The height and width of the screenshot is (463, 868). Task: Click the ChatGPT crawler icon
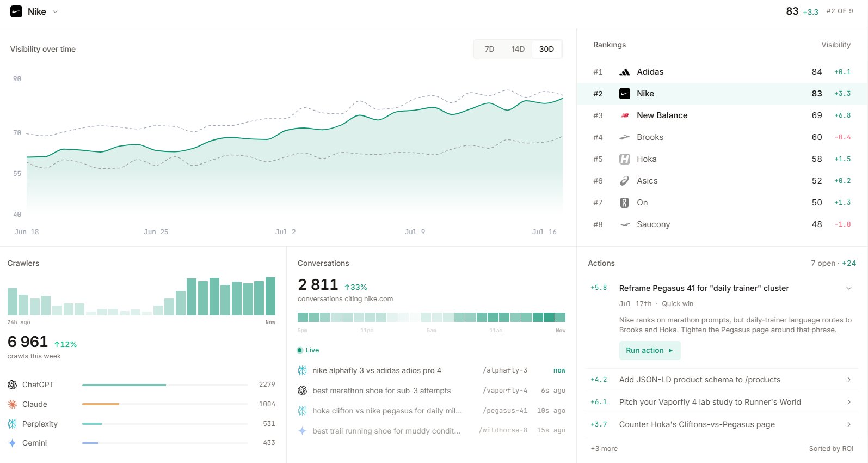coord(12,385)
